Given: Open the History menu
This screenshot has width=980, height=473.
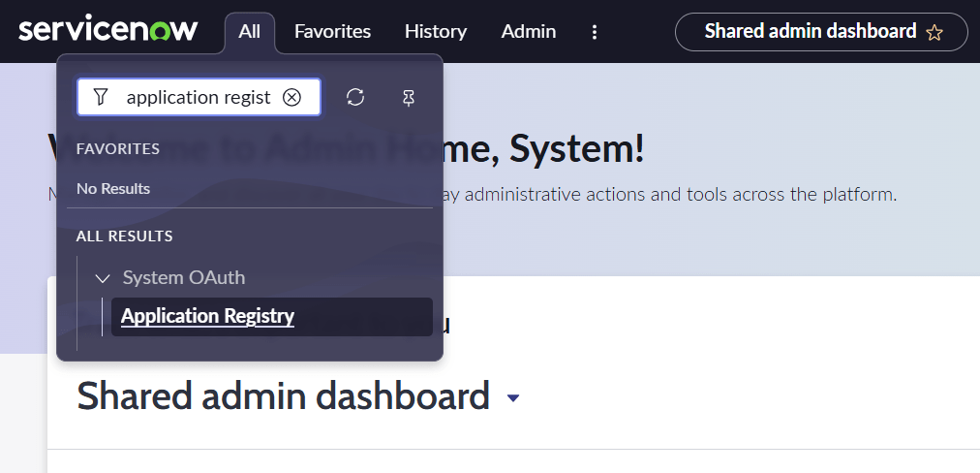Looking at the screenshot, I should pos(435,32).
